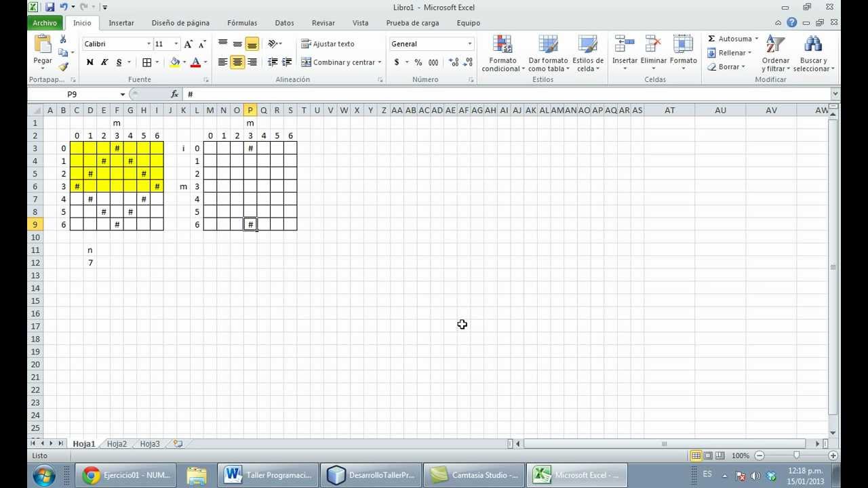Insert a new worksheet tab icon
868x488 pixels.
point(178,444)
